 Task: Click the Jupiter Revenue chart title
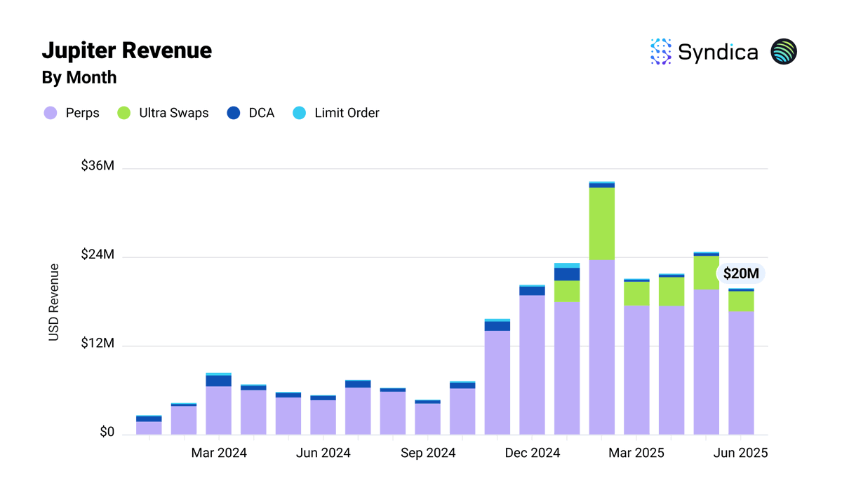127,50
